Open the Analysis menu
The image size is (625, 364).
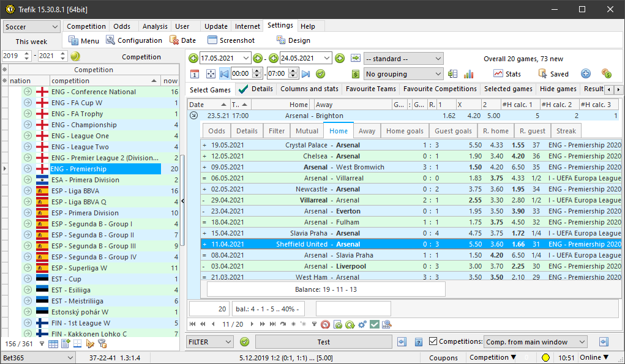tap(155, 26)
